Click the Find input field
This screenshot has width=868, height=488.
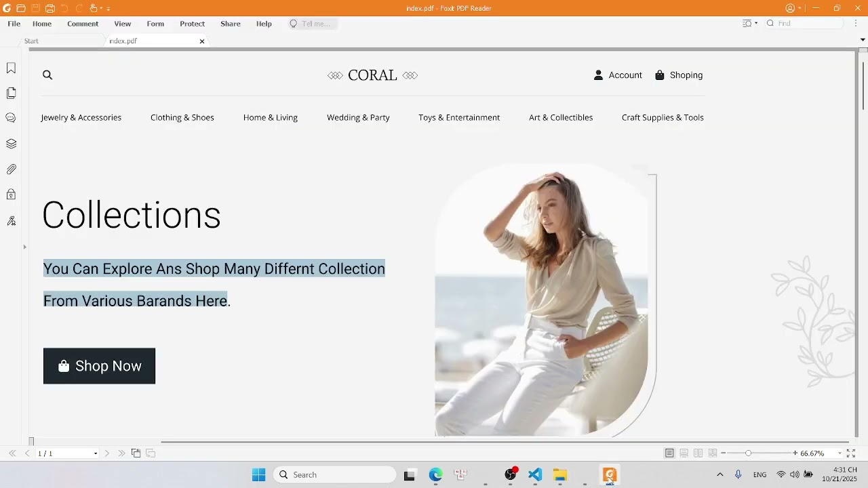click(804, 24)
